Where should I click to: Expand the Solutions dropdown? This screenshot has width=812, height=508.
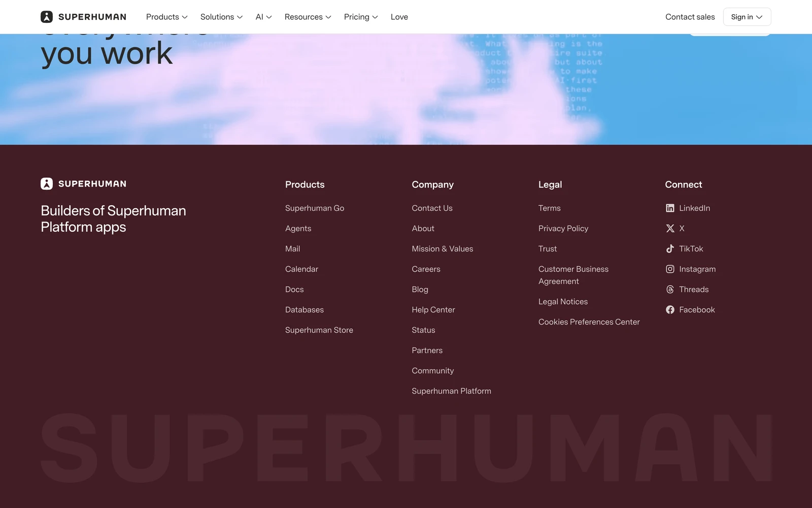click(221, 17)
